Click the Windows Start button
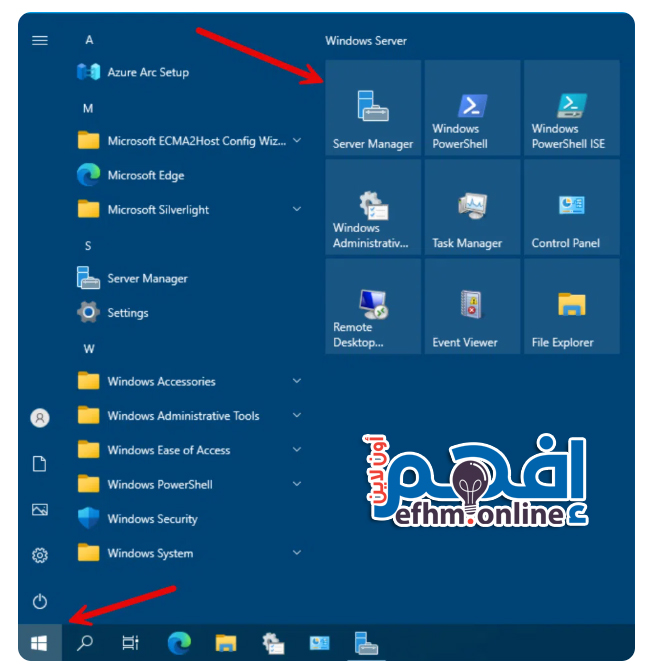The height and width of the screenshot is (665, 651). 40,643
